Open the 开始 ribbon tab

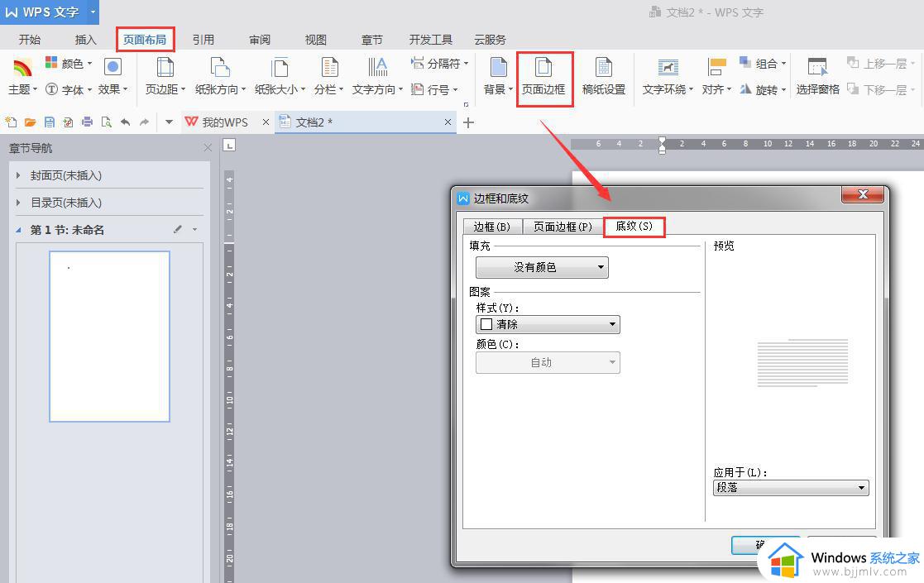click(x=30, y=40)
